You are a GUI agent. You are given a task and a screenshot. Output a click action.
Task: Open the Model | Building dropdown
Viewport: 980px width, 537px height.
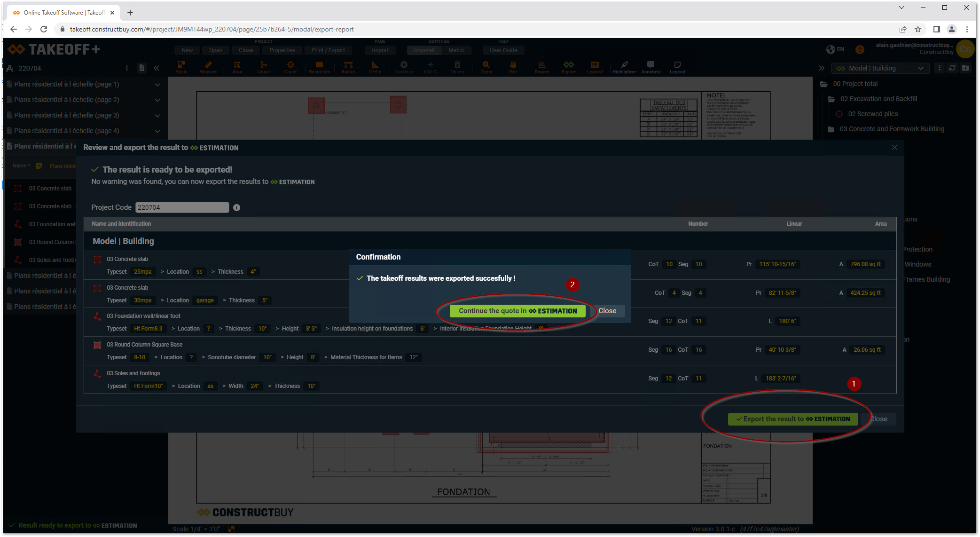pyautogui.click(x=879, y=68)
